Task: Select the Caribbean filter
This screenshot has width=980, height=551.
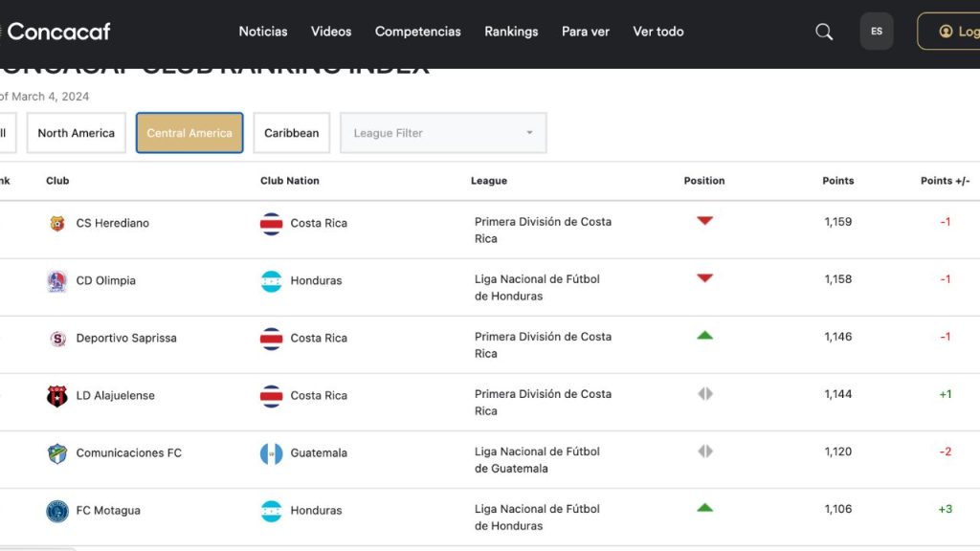Action: click(x=291, y=132)
